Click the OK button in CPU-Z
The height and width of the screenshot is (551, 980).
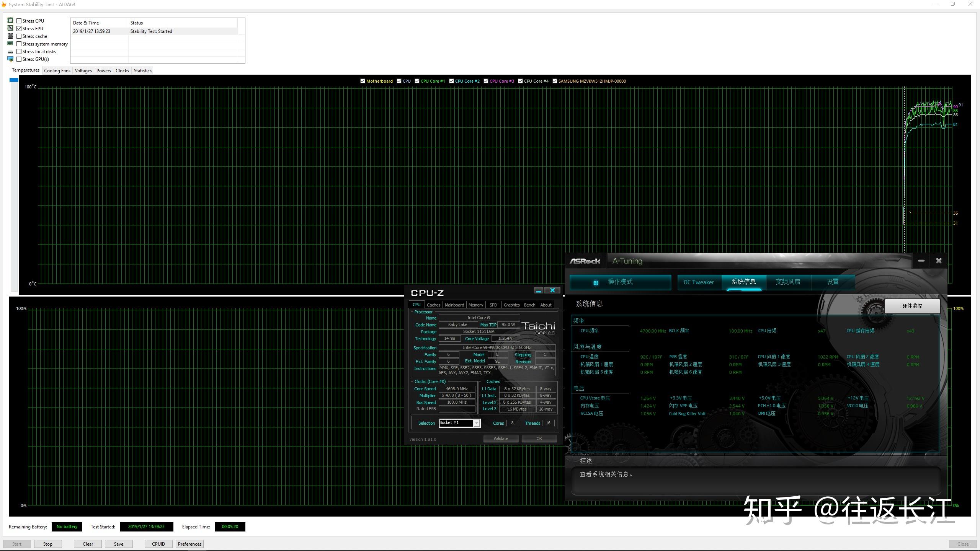click(539, 438)
